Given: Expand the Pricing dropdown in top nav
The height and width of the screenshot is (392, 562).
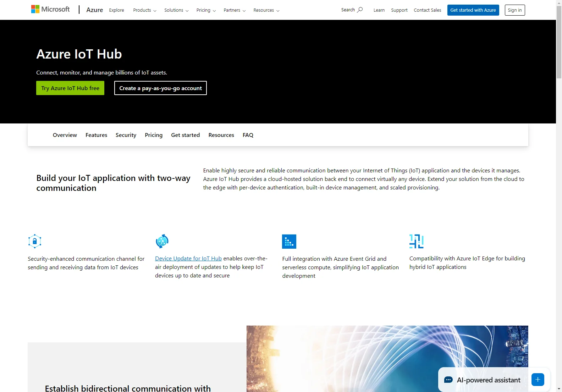Looking at the screenshot, I should pyautogui.click(x=206, y=10).
